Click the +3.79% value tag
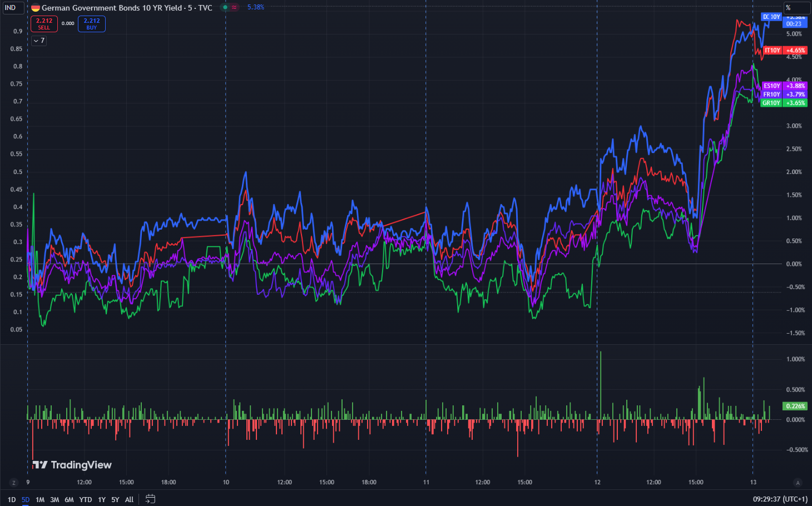 tap(795, 95)
